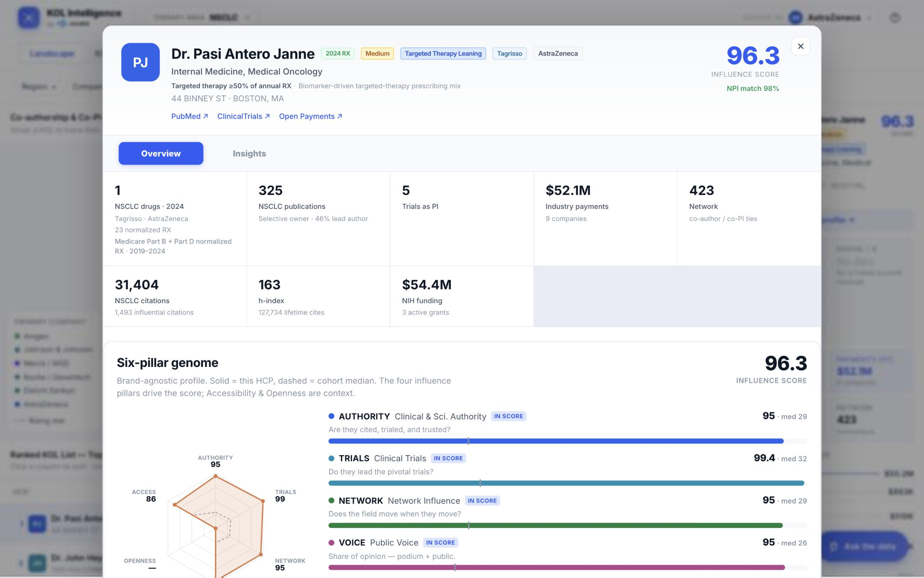
Task: Click the NPI match 98% label
Action: tap(753, 88)
